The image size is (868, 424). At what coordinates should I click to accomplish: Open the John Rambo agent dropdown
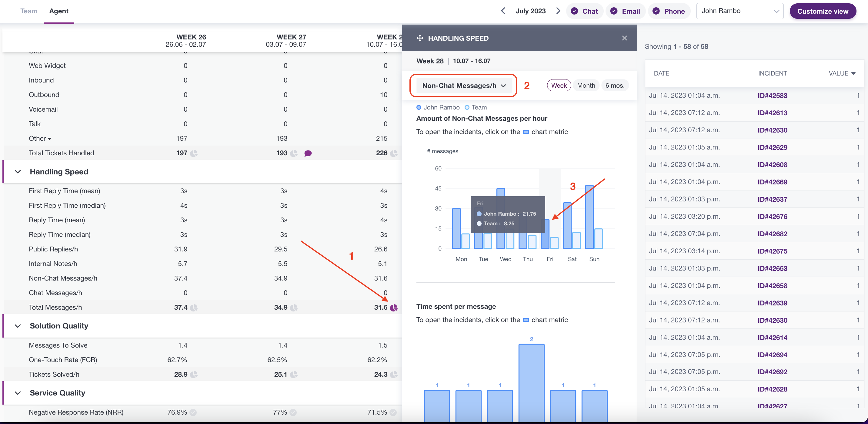tap(739, 11)
